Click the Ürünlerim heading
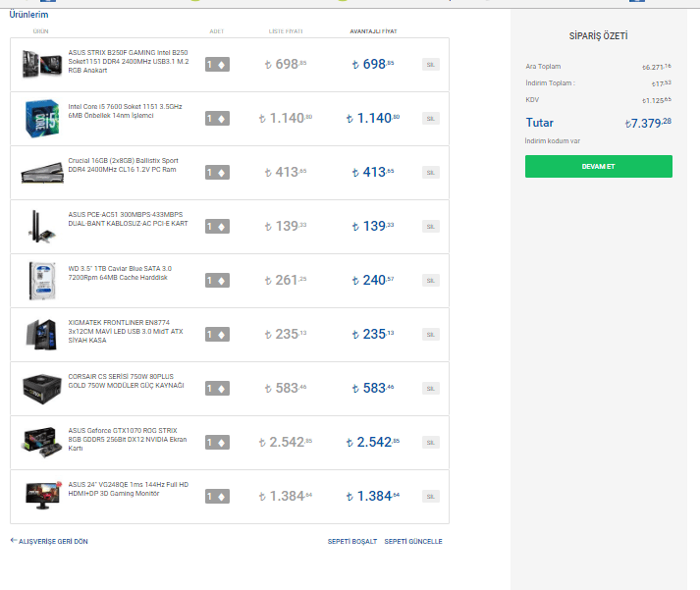The width and height of the screenshot is (700, 590). (x=29, y=15)
